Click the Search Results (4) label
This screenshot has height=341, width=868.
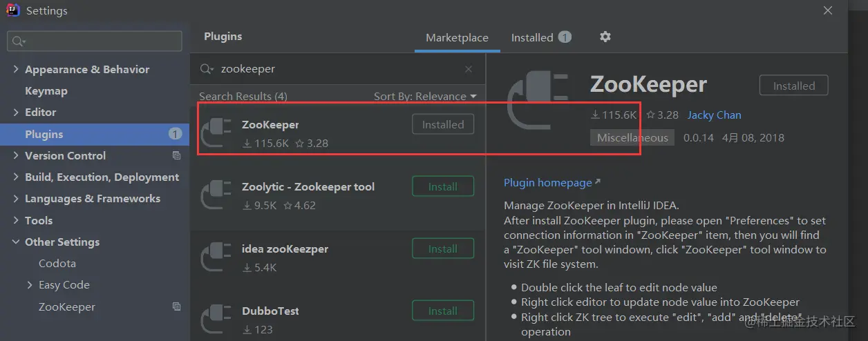click(x=243, y=96)
